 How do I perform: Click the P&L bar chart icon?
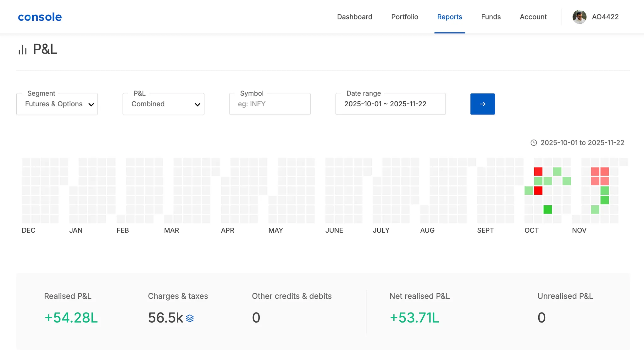pos(23,50)
